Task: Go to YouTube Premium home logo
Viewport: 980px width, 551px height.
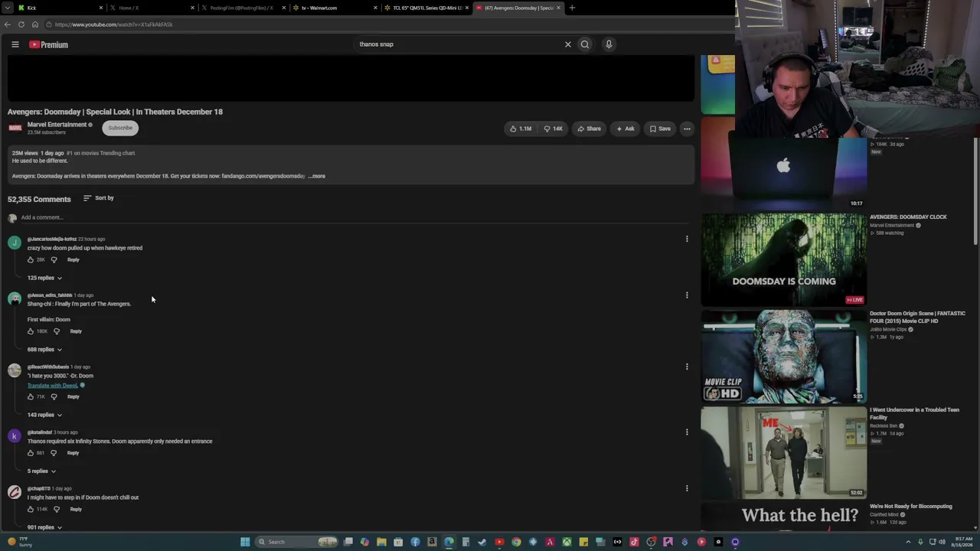Action: click(49, 44)
